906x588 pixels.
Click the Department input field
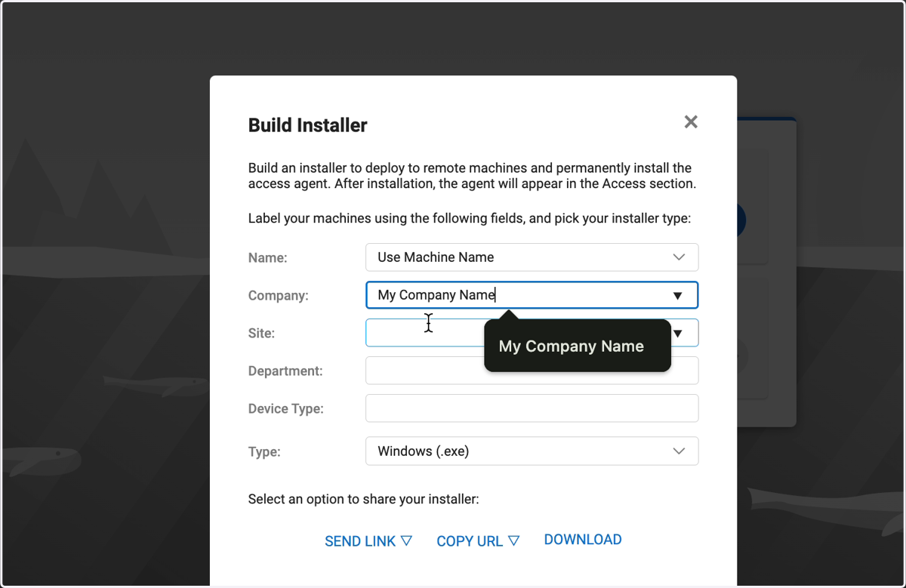click(532, 371)
